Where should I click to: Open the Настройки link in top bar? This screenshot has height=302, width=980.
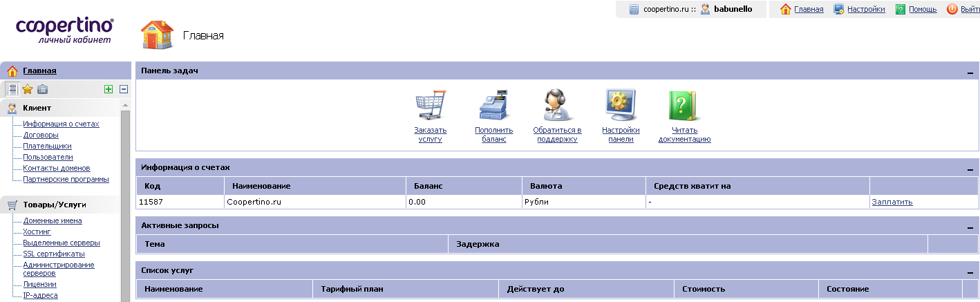[x=866, y=10]
